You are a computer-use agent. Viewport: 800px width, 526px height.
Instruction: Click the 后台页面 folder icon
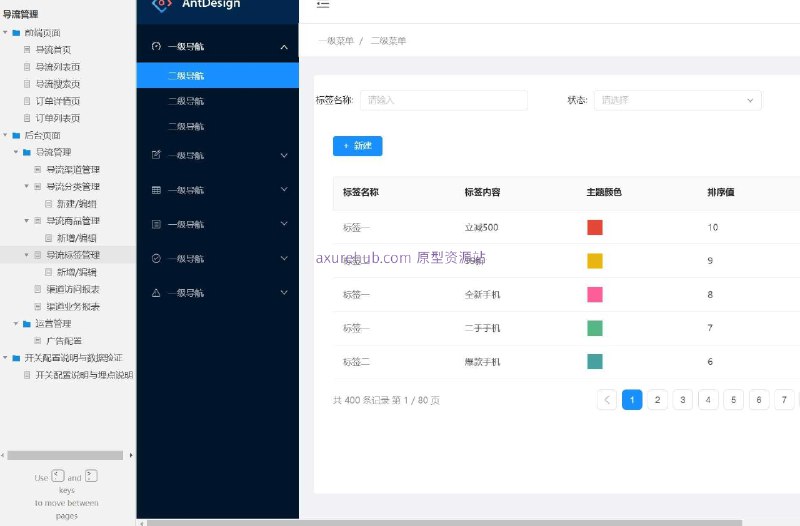[16, 135]
